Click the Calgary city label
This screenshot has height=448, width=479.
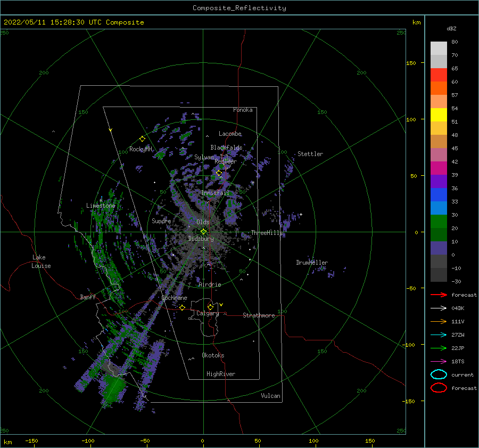208,313
